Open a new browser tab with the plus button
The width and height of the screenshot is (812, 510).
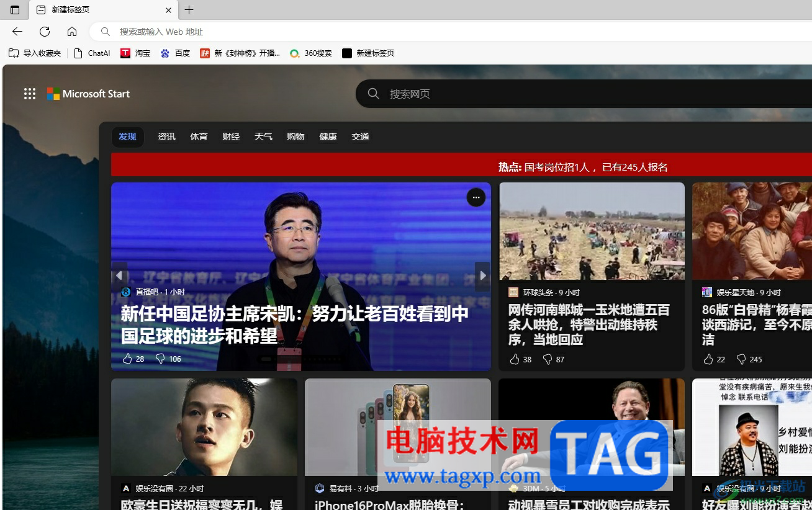[189, 10]
